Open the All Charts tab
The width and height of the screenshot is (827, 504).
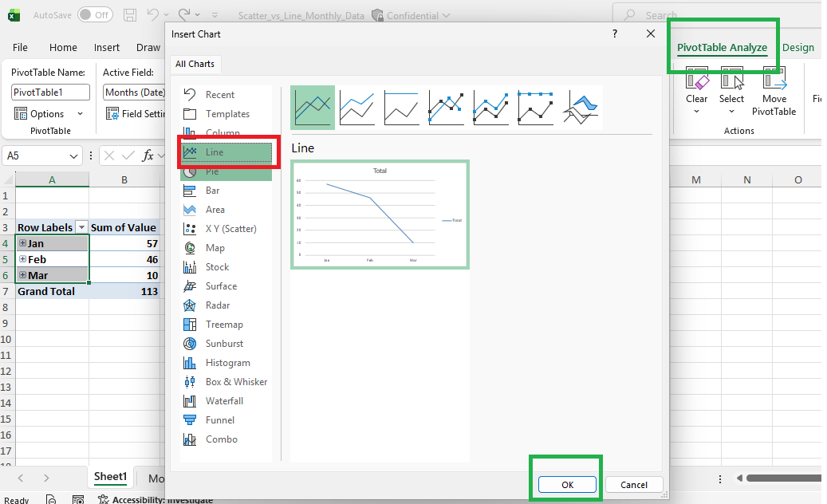(195, 64)
